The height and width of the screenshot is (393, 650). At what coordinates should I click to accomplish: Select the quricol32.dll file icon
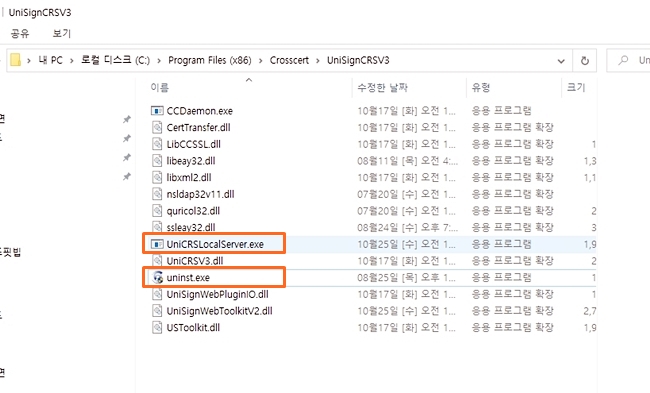tap(157, 211)
